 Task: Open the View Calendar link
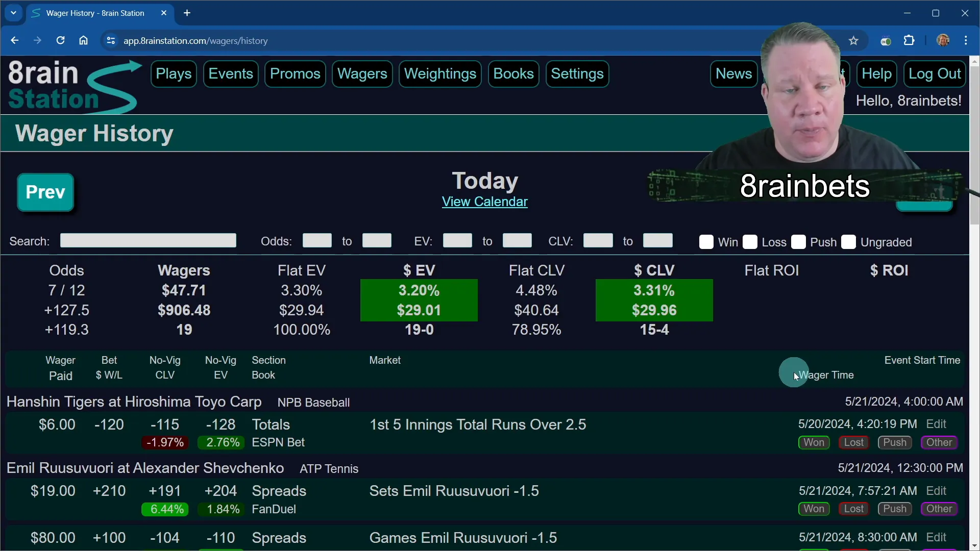point(484,202)
